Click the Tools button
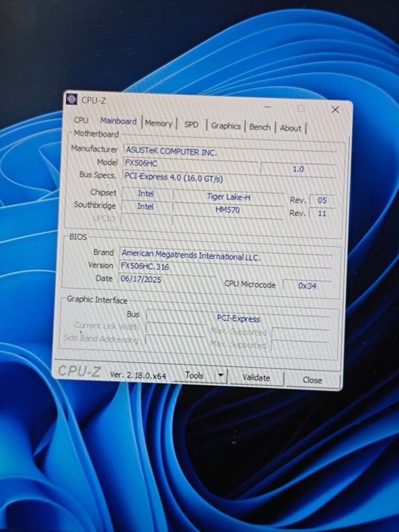The height and width of the screenshot is (532, 399). coord(194,375)
